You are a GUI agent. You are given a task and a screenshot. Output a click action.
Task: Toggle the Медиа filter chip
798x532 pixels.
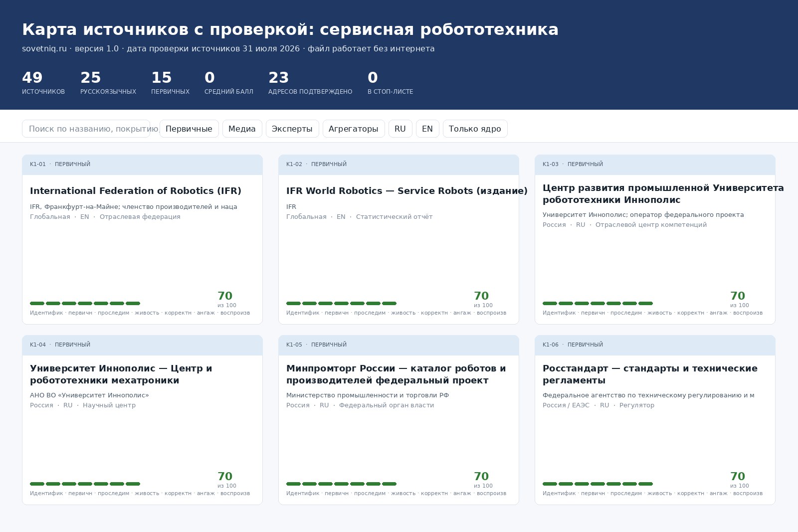click(242, 129)
